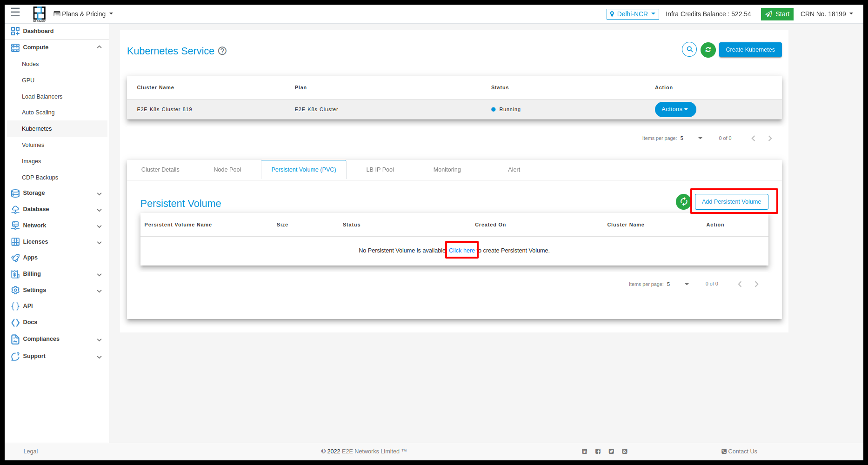Open persistent volume items per page selector
Image resolution: width=868 pixels, height=465 pixels.
point(678,284)
